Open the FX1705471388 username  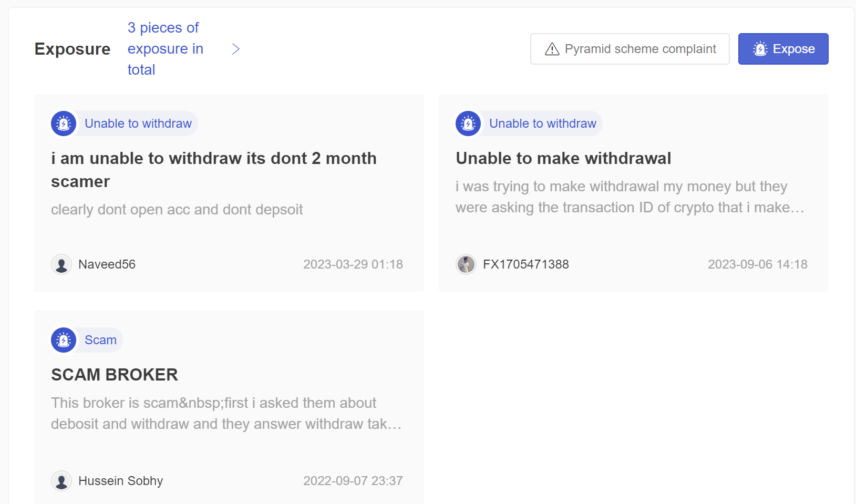click(526, 264)
